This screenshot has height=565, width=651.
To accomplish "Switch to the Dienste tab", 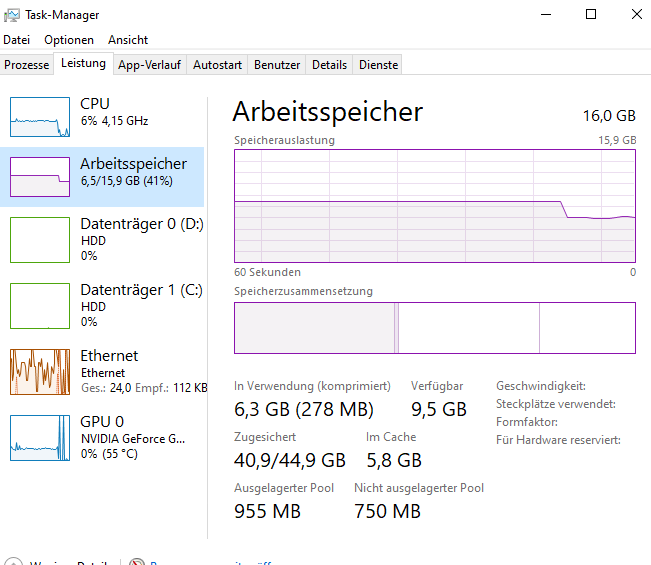I will (x=379, y=65).
